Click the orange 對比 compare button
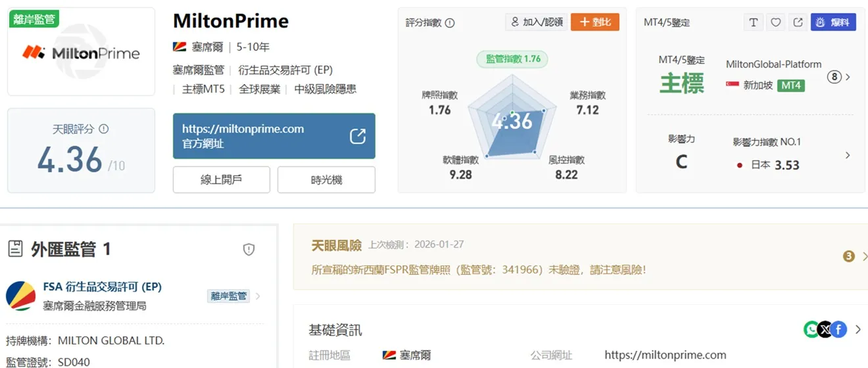The image size is (868, 368). click(595, 22)
